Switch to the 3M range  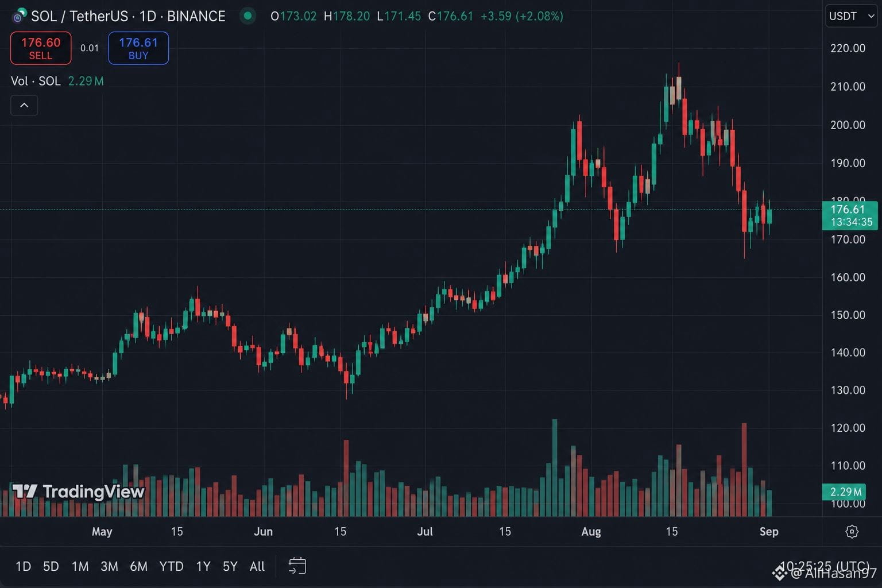pyautogui.click(x=109, y=567)
